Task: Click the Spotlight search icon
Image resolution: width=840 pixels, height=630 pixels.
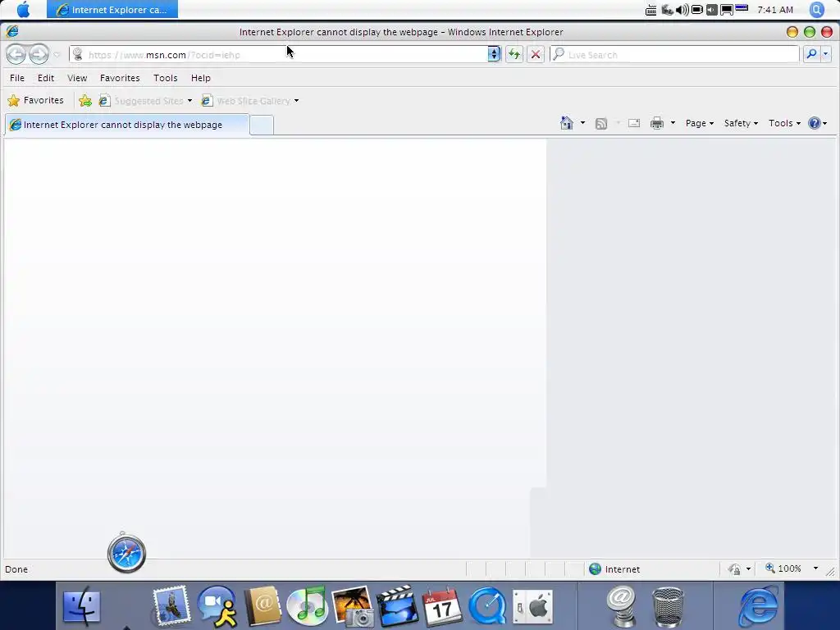Action: [x=816, y=10]
